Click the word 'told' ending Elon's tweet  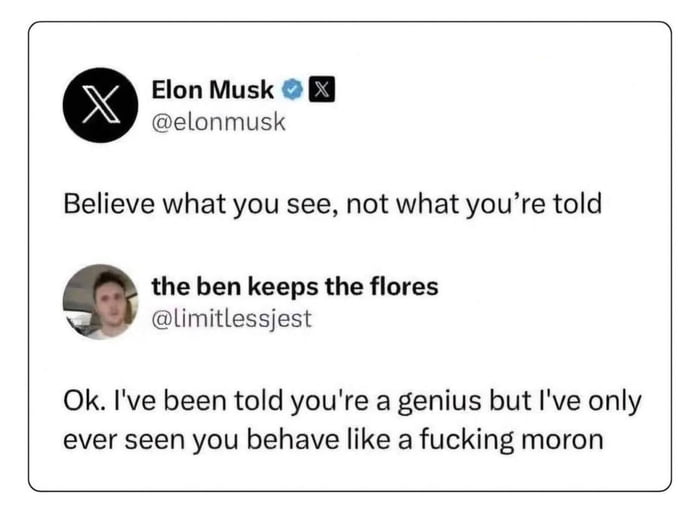(x=579, y=204)
